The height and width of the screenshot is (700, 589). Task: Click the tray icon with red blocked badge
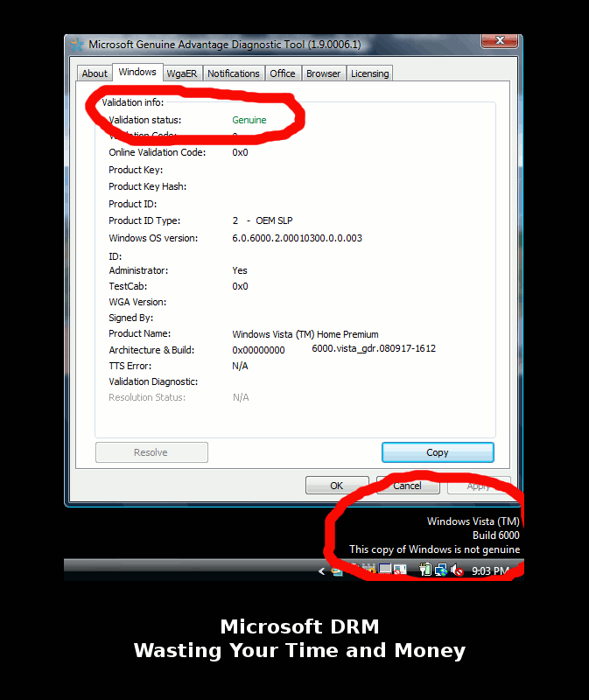[400, 570]
